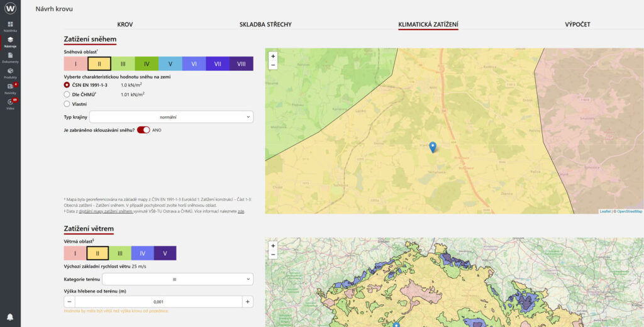644x327 pixels.
Task: Toggle the snow sliding prevention switch
Action: pos(143,130)
